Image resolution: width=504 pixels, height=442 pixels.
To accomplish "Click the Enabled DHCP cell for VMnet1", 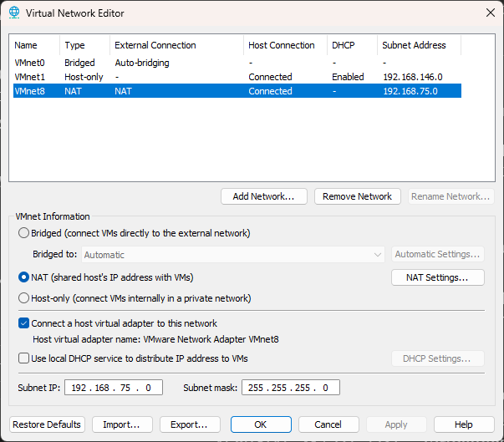I will click(348, 77).
